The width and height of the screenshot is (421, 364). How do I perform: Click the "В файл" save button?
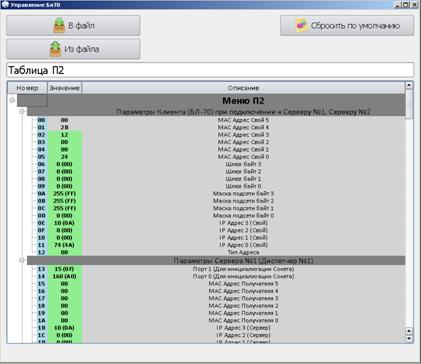click(73, 25)
